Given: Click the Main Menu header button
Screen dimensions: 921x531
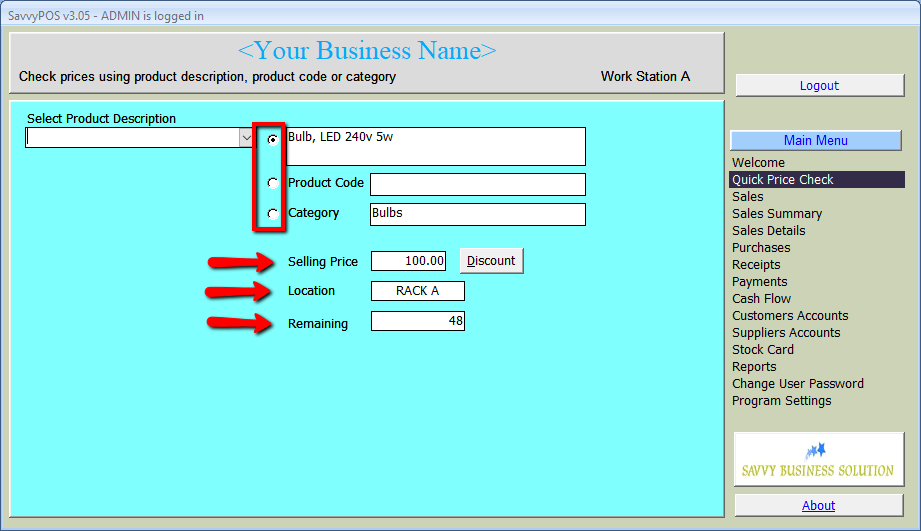Looking at the screenshot, I should click(x=815, y=141).
